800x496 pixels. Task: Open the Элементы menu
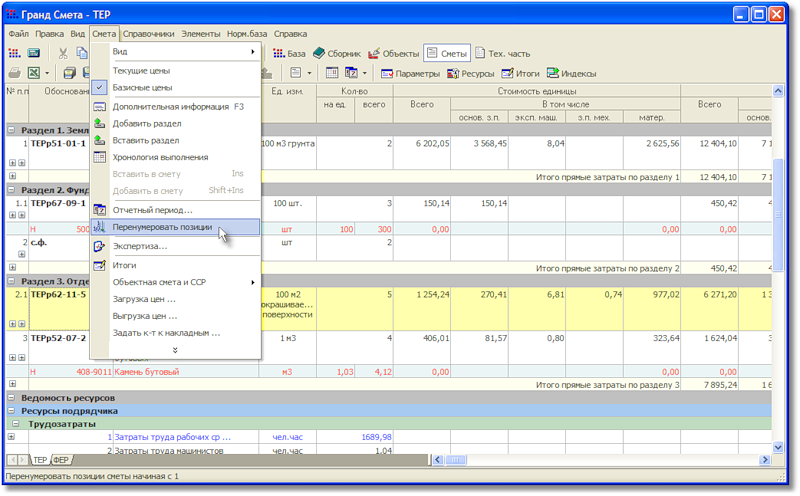click(201, 34)
